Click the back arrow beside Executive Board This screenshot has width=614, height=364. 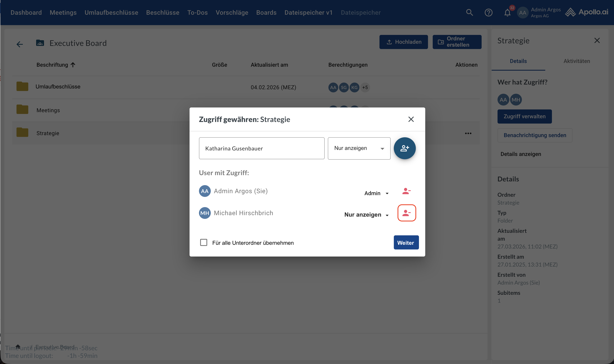[x=20, y=44]
